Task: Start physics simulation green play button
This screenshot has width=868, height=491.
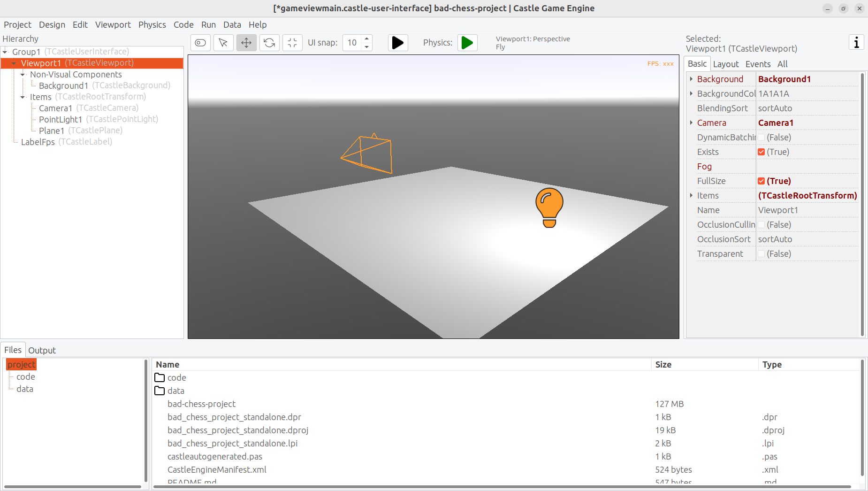Action: 467,43
